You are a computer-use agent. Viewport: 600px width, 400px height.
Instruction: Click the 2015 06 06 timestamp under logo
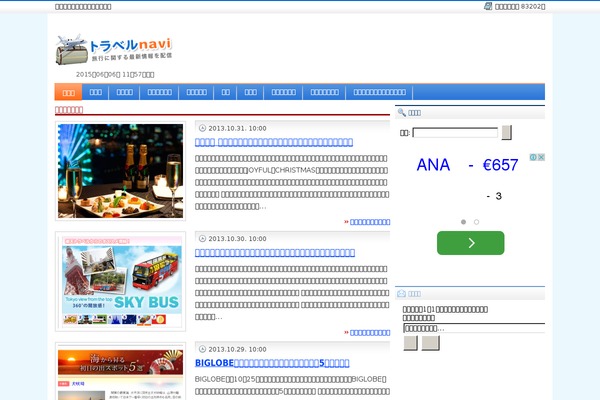(115, 74)
